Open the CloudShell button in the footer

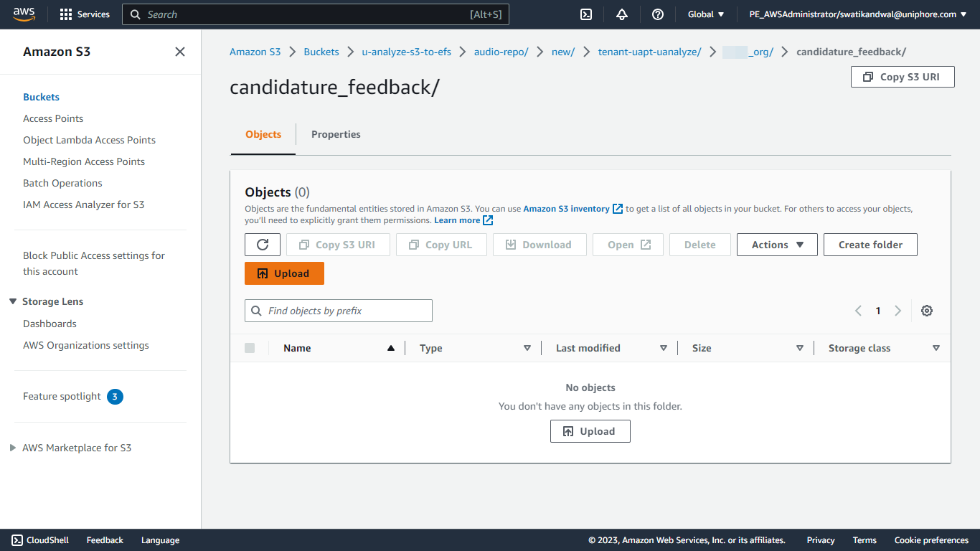point(40,540)
